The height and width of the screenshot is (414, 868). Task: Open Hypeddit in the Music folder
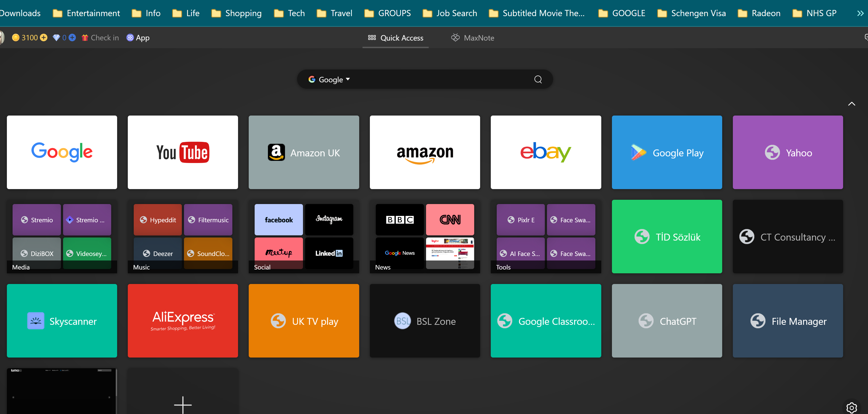pos(158,219)
